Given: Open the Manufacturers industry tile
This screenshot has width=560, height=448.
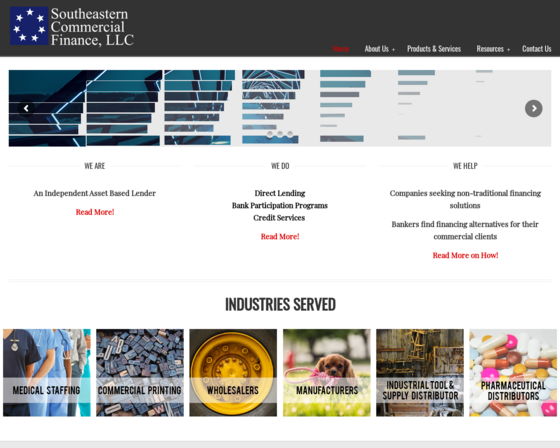Looking at the screenshot, I should (327, 373).
